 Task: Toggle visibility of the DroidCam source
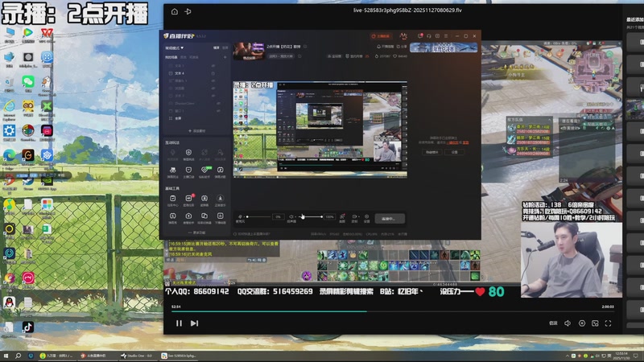click(x=218, y=104)
